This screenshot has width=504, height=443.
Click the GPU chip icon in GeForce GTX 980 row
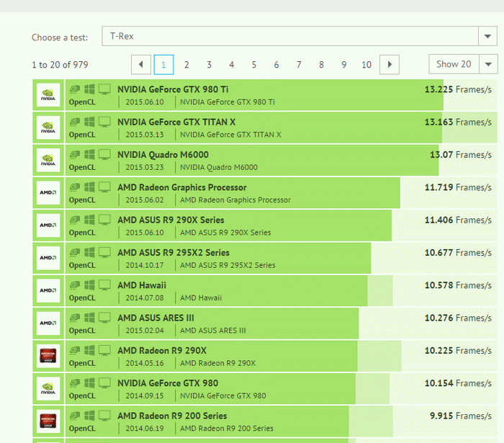click(x=75, y=383)
